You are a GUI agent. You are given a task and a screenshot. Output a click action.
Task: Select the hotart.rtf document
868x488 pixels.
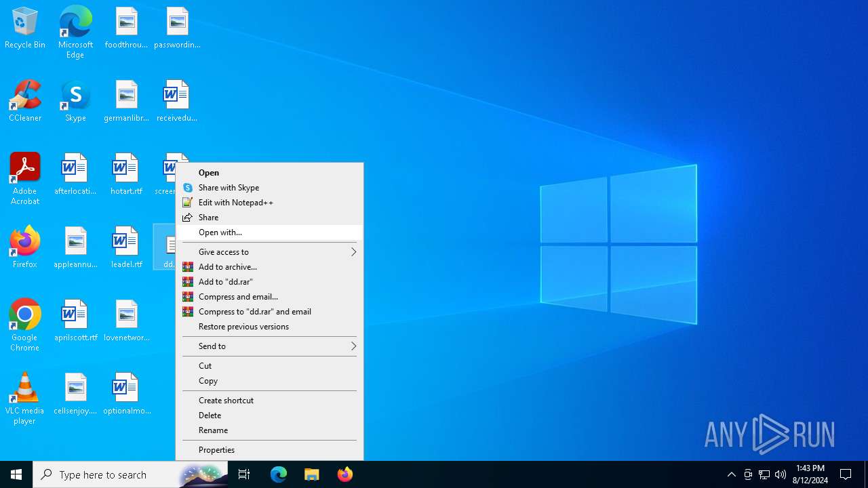click(126, 174)
